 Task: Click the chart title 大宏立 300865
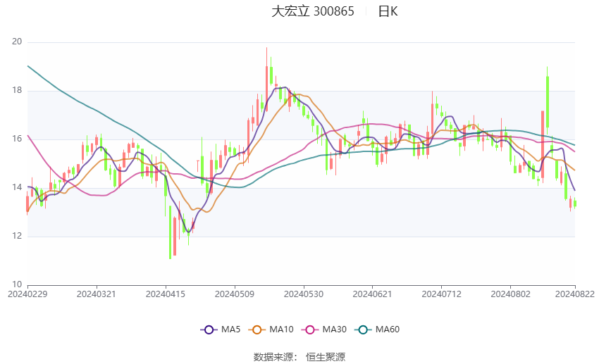[x=312, y=11]
